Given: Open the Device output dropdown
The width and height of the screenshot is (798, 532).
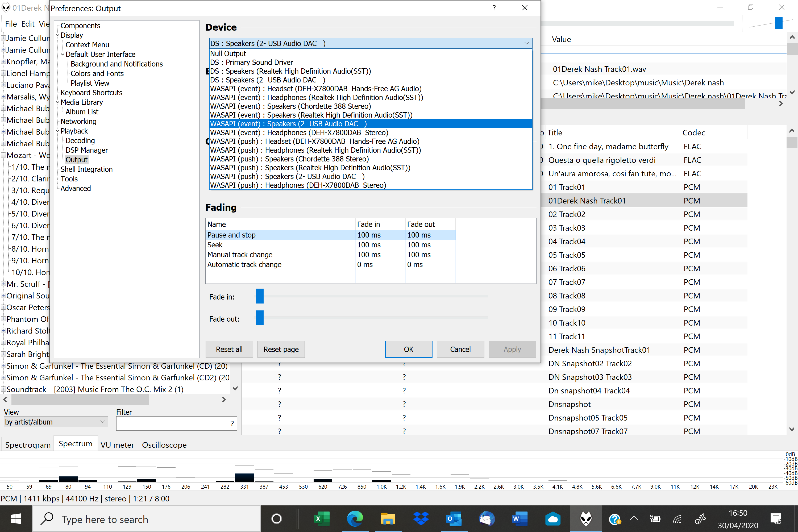Looking at the screenshot, I should coord(371,43).
